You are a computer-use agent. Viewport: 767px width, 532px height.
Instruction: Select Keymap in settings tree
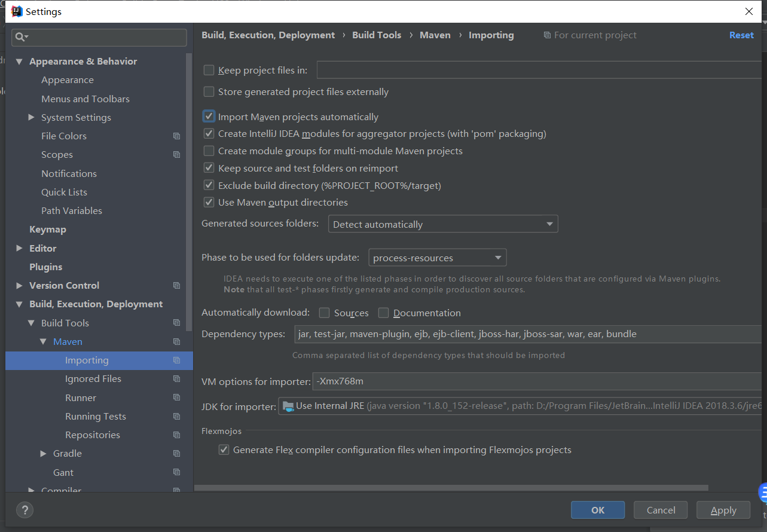point(48,230)
